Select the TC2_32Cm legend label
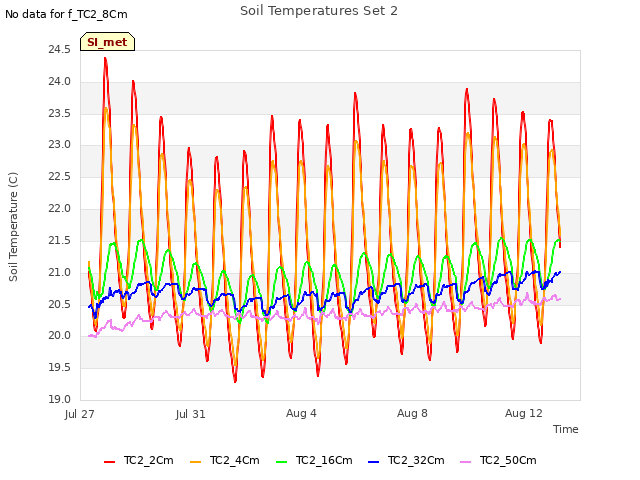640x480 pixels. (x=416, y=460)
